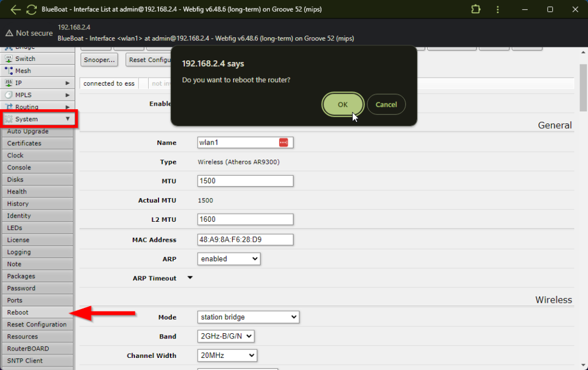Click the Snooper button
588x370 pixels.
click(99, 59)
